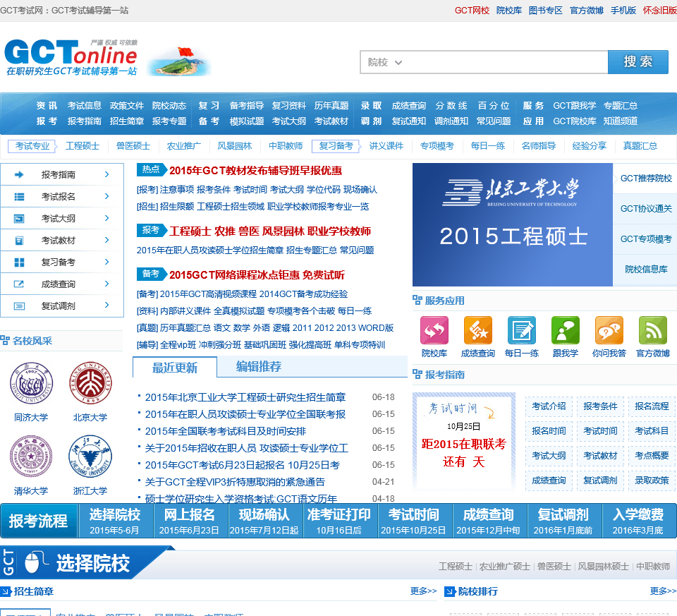Click the arrow icon next to 院校排行
This screenshot has height=616, width=677.
click(450, 591)
